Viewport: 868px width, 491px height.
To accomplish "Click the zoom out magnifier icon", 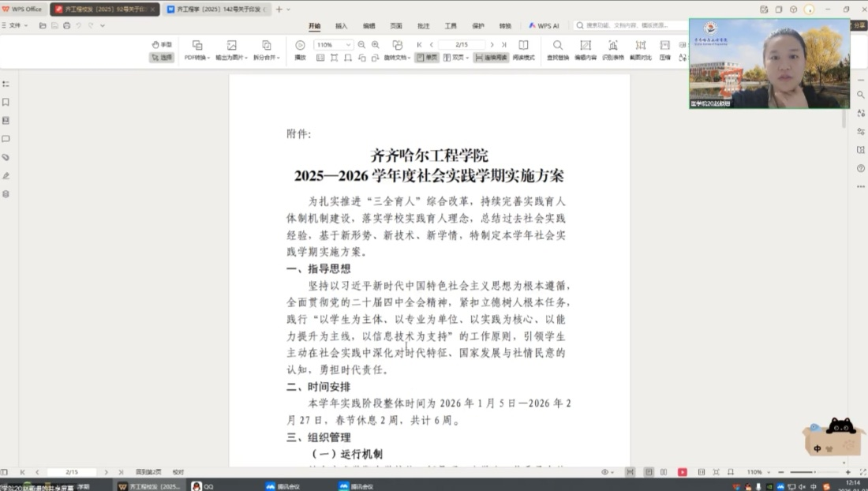I will 361,45.
